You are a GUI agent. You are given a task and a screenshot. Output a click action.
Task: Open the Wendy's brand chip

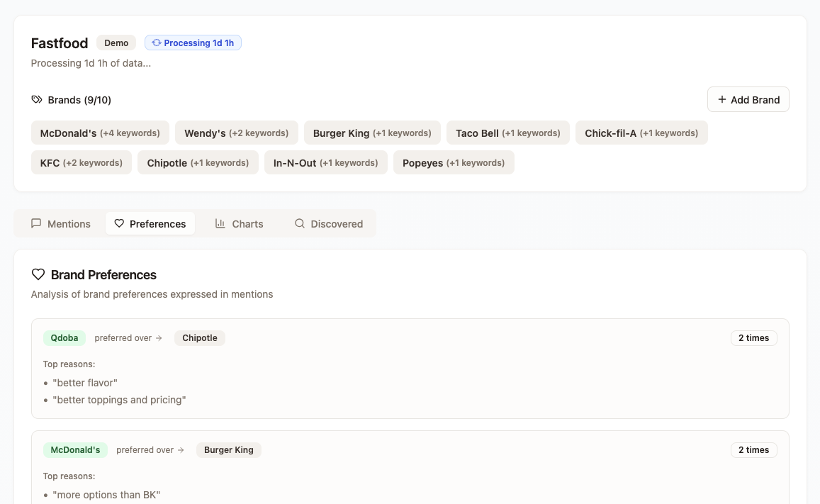click(x=236, y=133)
